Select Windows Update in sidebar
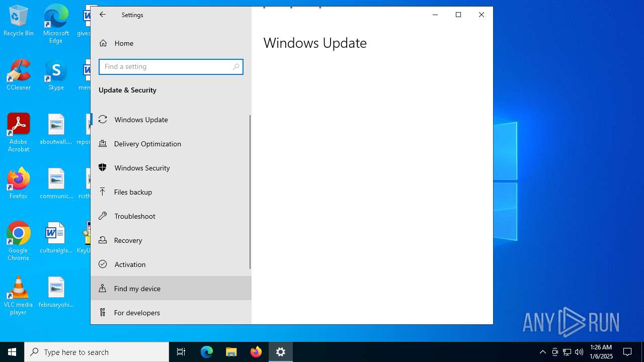This screenshot has height=362, width=644. pos(170,120)
